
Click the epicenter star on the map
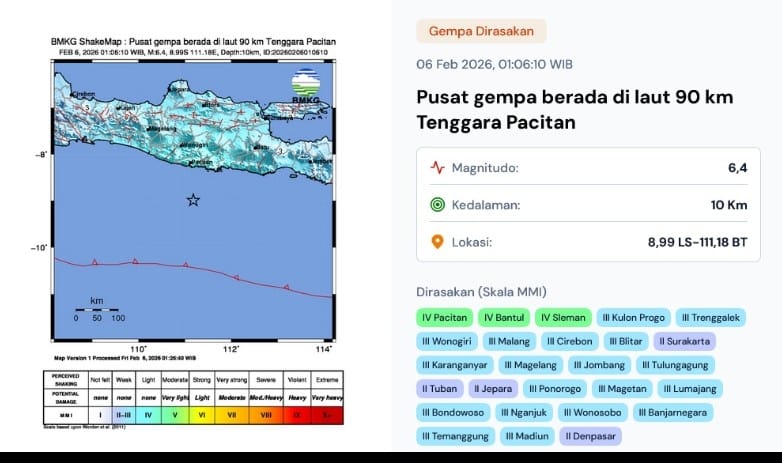[x=193, y=200]
